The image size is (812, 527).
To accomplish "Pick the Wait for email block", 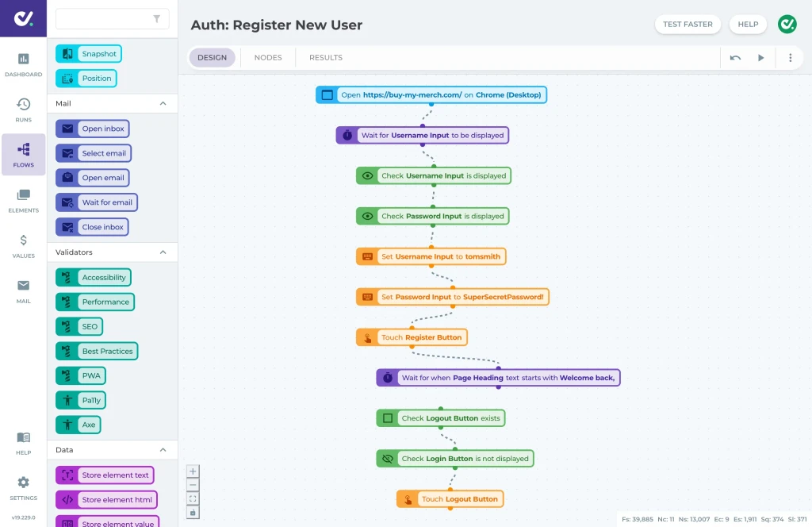I will [x=97, y=202].
